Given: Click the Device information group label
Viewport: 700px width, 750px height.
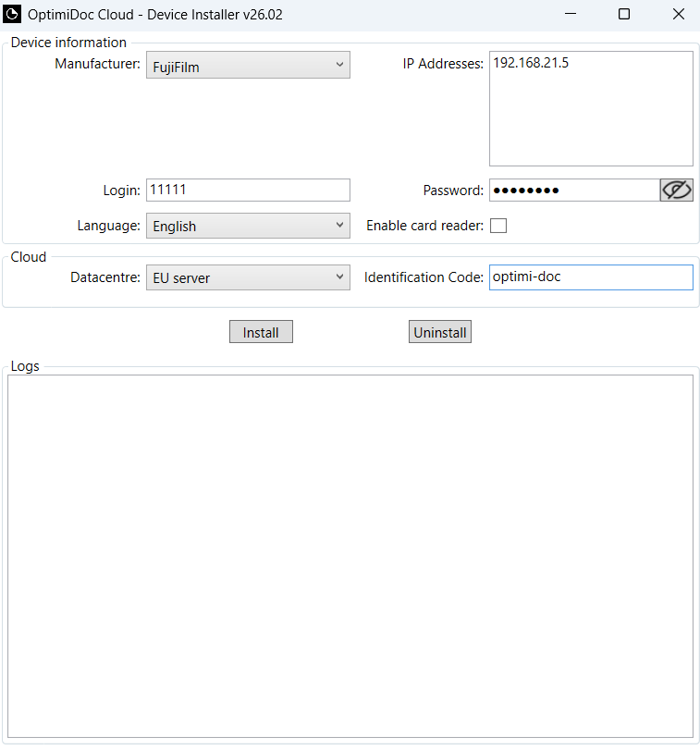Looking at the screenshot, I should coord(68,43).
